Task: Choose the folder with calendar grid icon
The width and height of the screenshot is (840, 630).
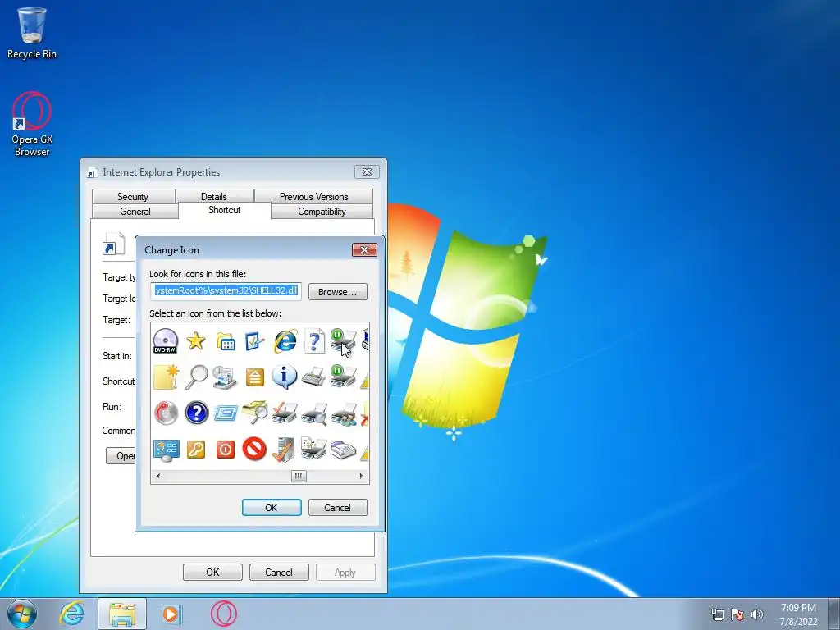Action: (226, 340)
